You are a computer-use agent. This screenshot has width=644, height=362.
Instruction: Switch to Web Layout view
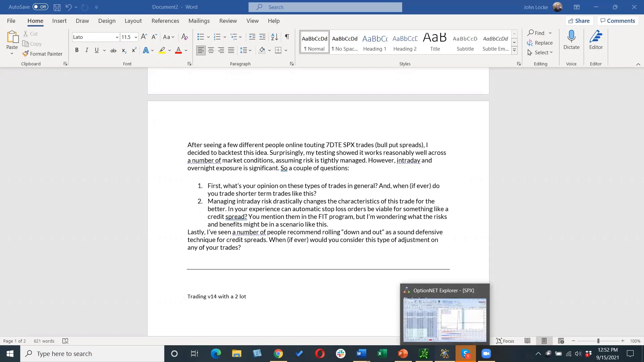click(561, 341)
